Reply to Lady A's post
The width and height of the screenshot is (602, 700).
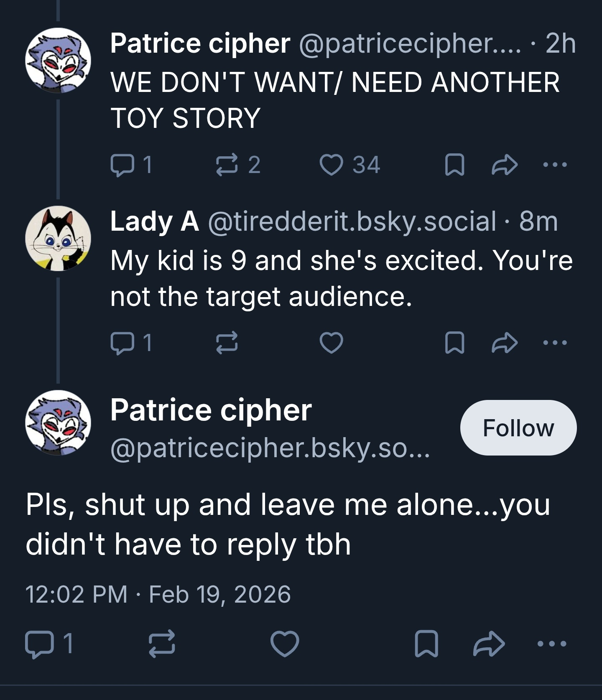click(x=121, y=343)
